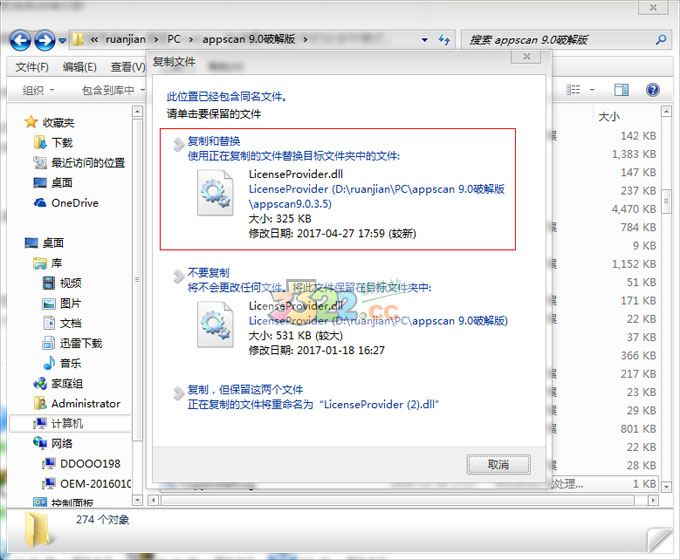Click LicenseProvider.dll icon sized 325 KB
The height and width of the screenshot is (560, 680).
click(215, 193)
